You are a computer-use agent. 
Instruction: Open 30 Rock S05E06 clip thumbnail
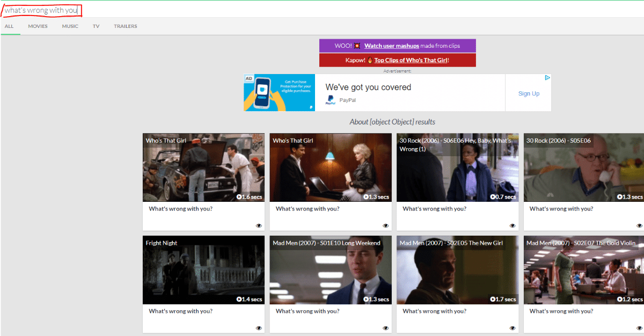pos(584,167)
